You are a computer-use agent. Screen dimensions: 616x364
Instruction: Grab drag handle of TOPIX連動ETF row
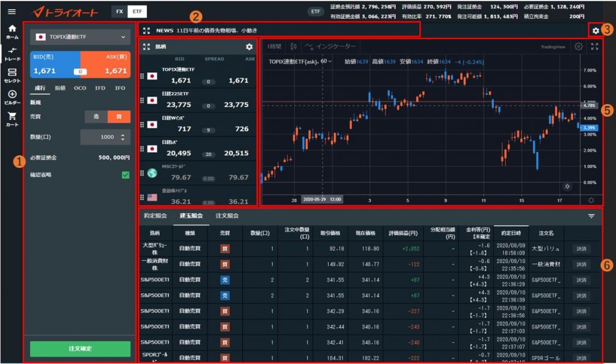(x=142, y=76)
